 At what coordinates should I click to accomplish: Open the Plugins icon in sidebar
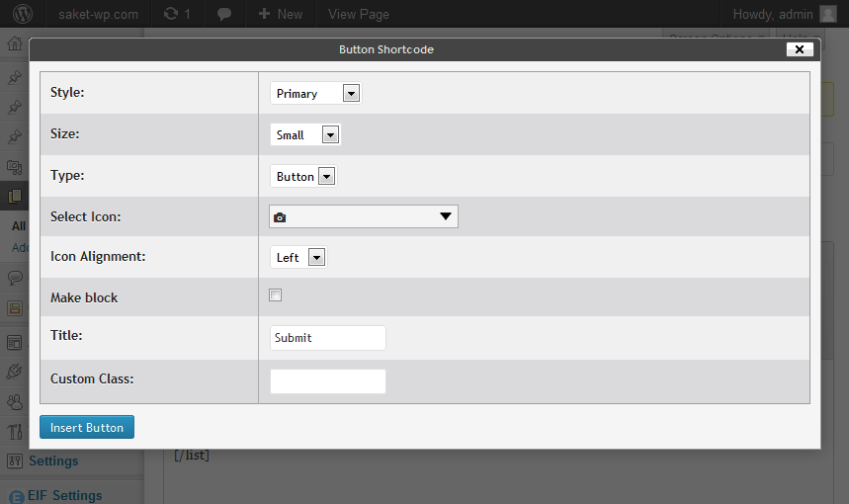(15, 372)
